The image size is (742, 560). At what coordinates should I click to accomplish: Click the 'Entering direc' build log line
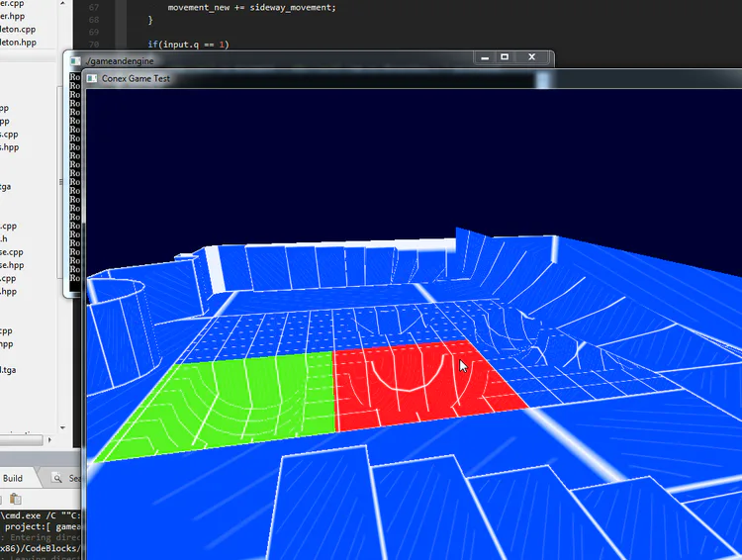click(x=43, y=537)
